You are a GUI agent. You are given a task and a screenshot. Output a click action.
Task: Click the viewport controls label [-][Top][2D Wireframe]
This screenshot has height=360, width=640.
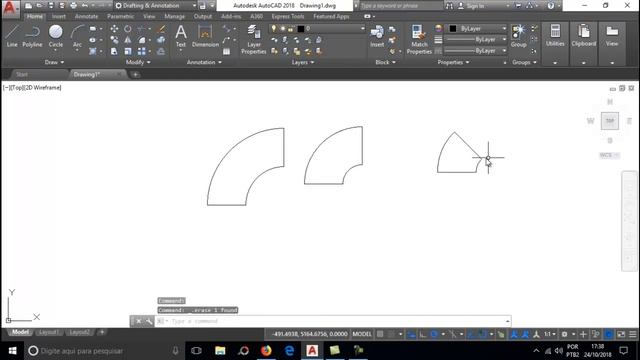pos(32,87)
